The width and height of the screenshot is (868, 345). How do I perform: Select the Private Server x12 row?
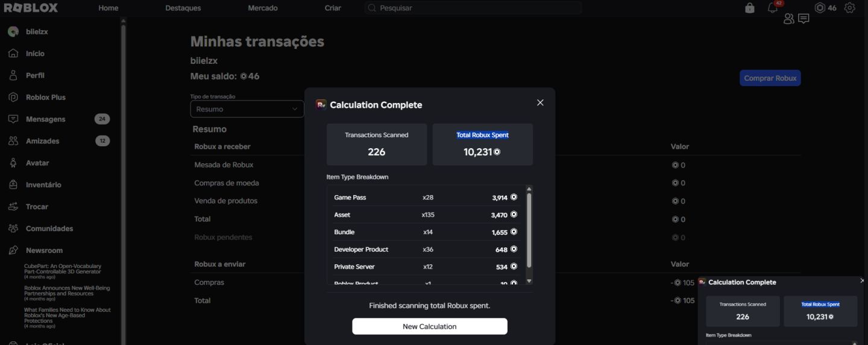[426, 267]
